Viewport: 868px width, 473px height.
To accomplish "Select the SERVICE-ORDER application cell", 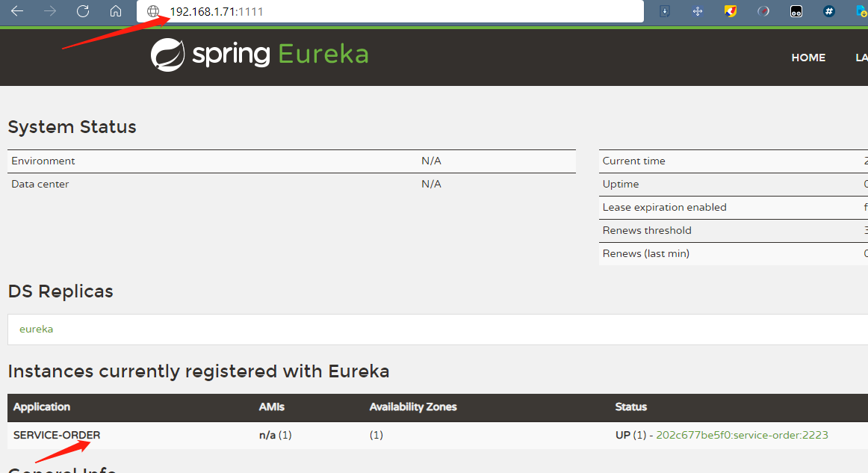I will pos(57,435).
